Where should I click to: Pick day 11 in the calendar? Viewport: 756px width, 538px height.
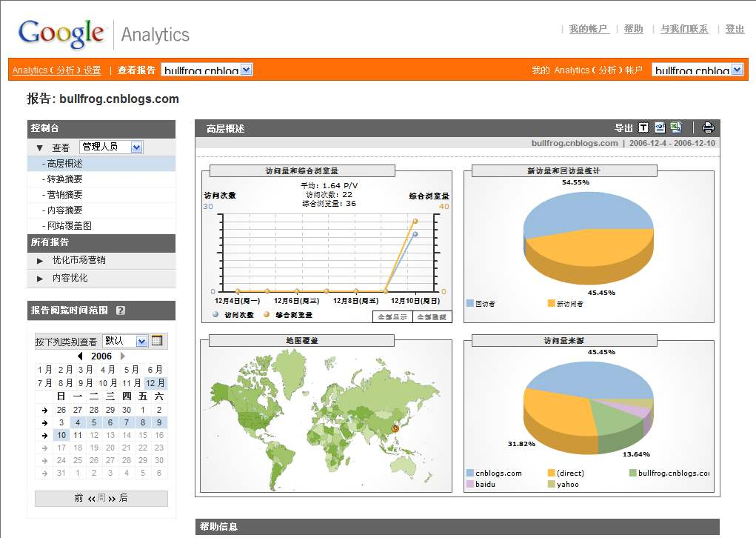(x=78, y=435)
